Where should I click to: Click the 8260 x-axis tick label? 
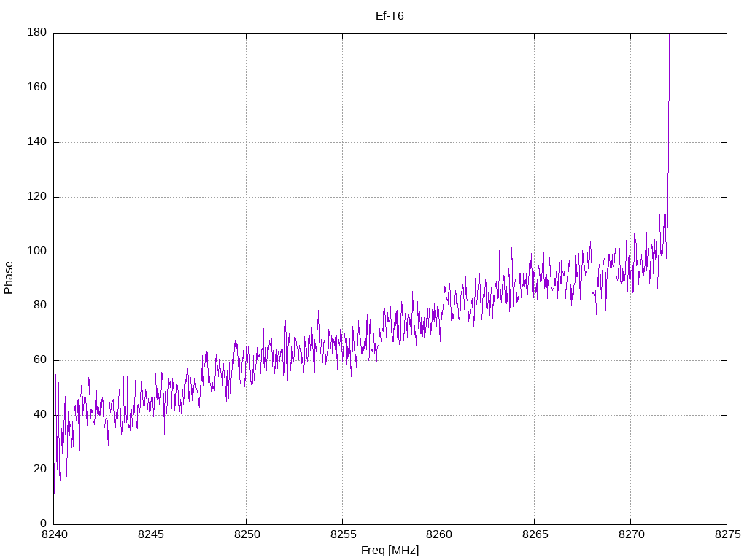[438, 536]
